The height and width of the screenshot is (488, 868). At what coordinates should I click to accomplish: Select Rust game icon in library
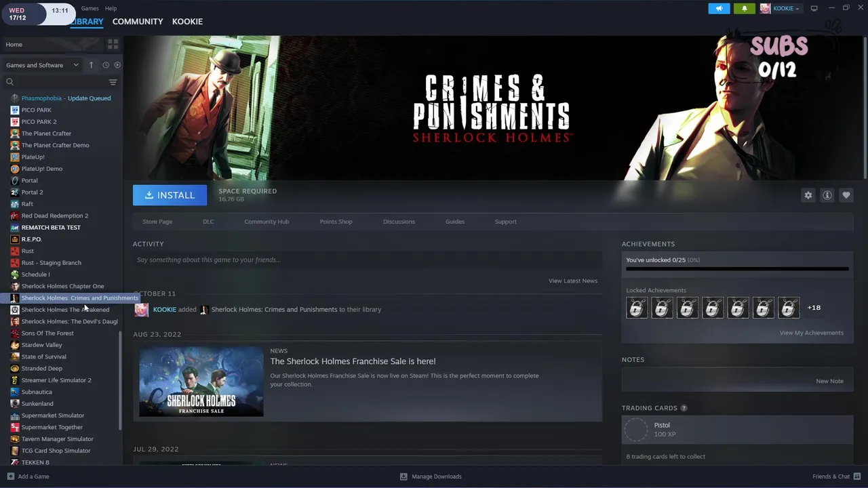pyautogui.click(x=15, y=251)
